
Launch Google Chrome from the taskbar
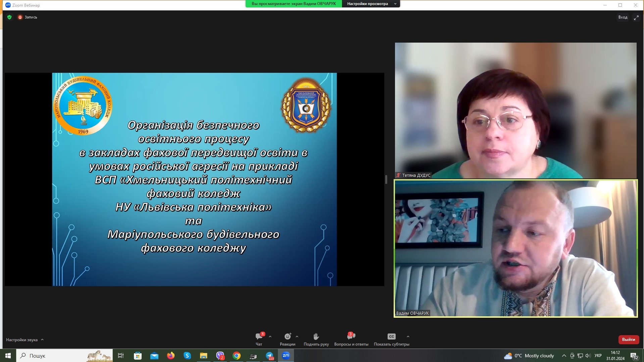[x=237, y=356]
